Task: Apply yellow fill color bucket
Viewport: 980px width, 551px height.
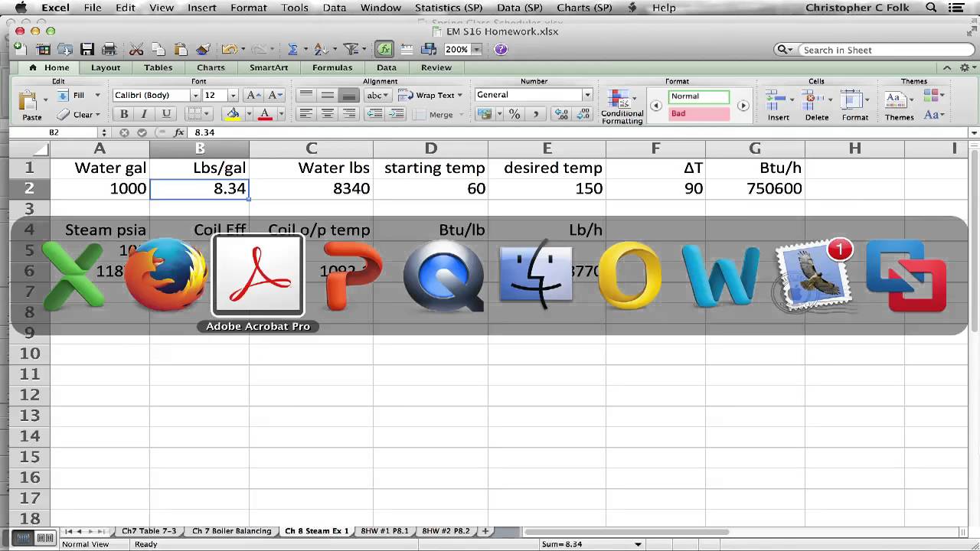Action: tap(232, 114)
